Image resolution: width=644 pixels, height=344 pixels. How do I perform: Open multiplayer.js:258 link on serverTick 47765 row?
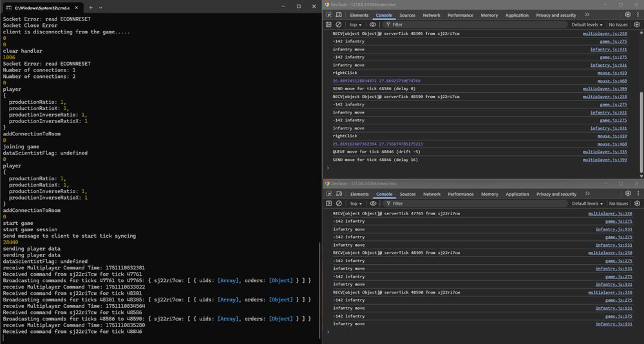tap(610, 213)
